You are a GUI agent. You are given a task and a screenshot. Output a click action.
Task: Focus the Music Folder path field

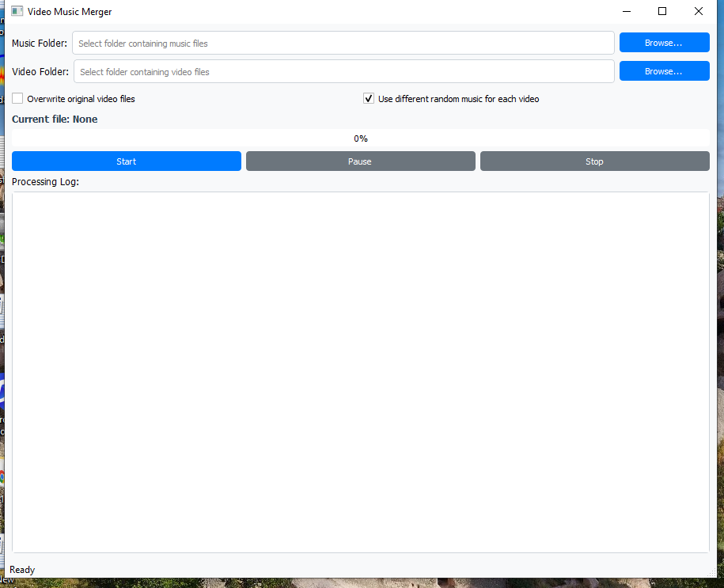click(x=343, y=44)
